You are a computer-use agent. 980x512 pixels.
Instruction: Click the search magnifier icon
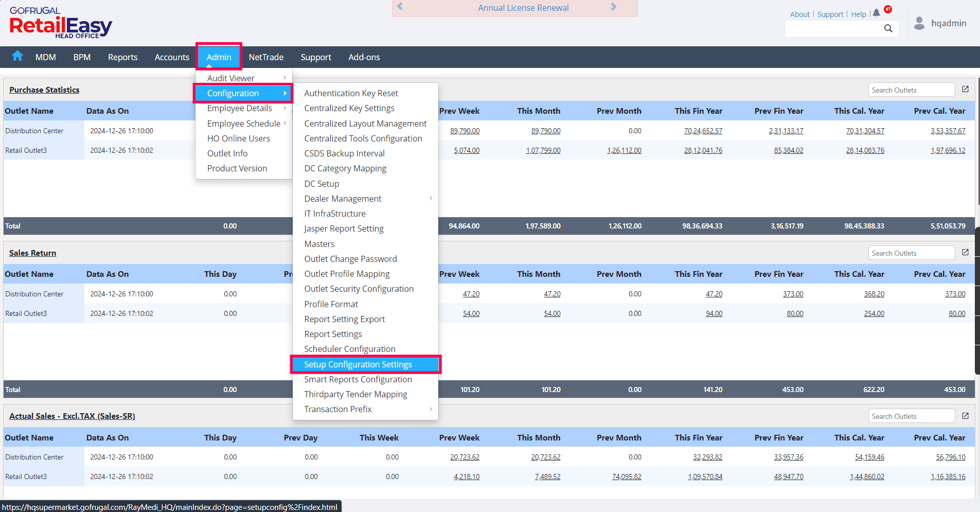click(x=888, y=28)
